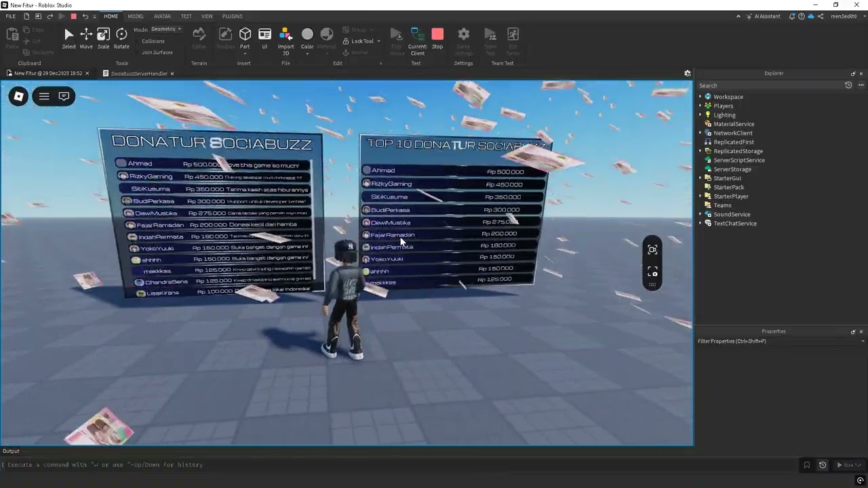Expand the SoundService tree node
This screenshot has width=868, height=488.
pyautogui.click(x=701, y=214)
